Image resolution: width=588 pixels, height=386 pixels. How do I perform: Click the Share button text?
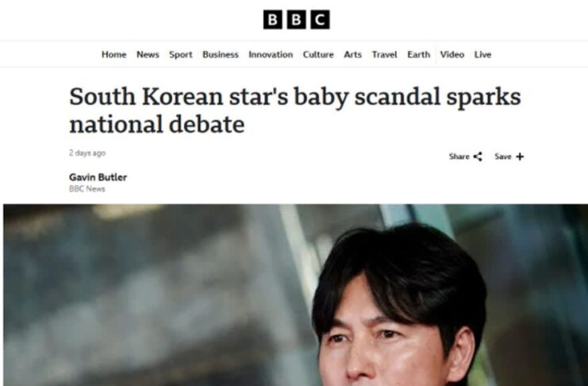point(459,156)
